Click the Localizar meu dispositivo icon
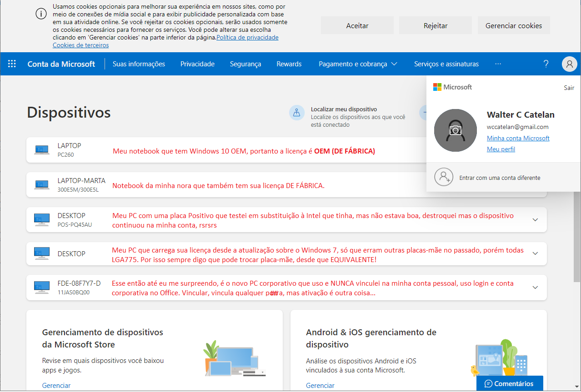581x392 pixels. click(297, 113)
